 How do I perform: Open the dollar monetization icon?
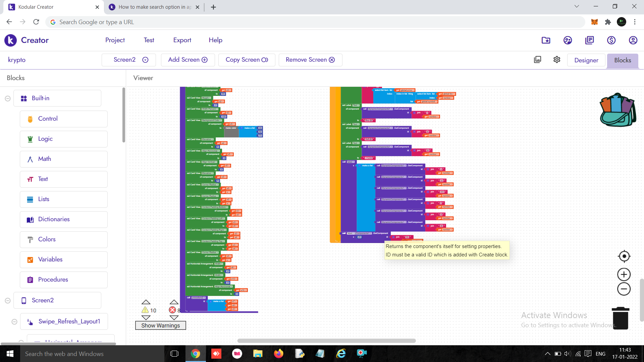coord(611,40)
